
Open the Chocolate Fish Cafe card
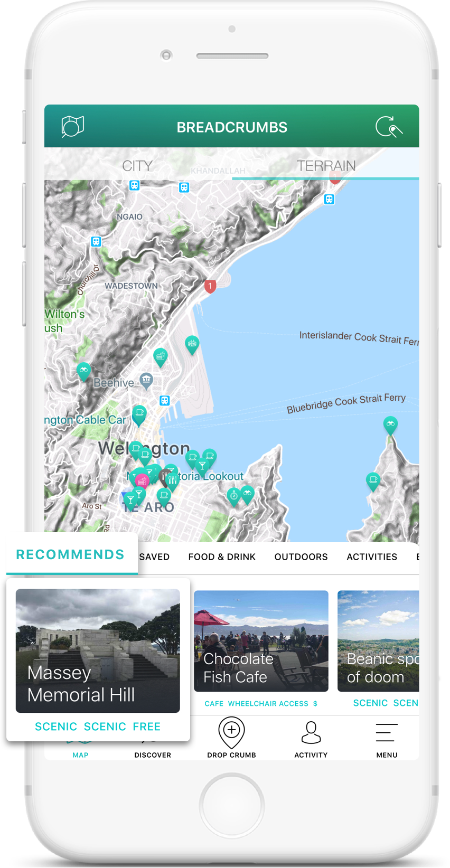(x=261, y=641)
